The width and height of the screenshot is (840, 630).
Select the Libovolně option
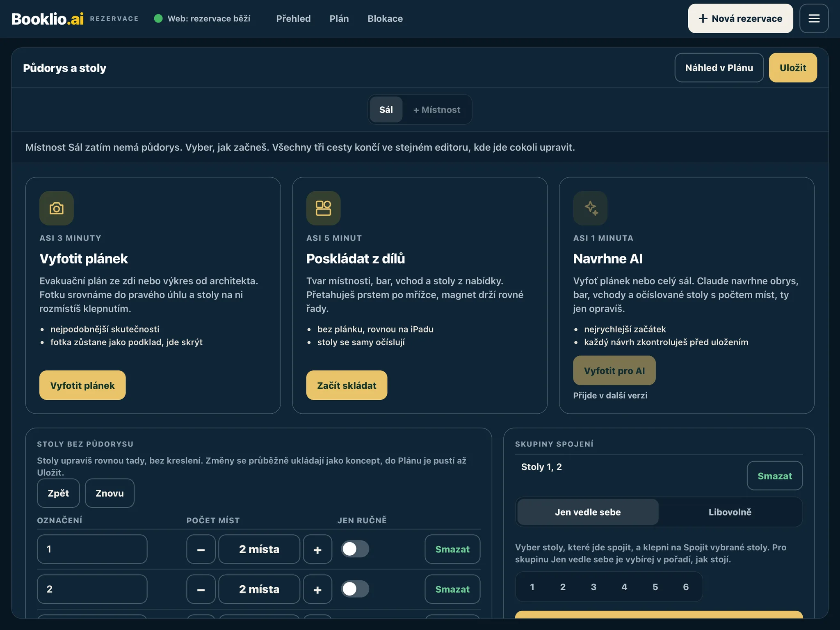tap(730, 512)
